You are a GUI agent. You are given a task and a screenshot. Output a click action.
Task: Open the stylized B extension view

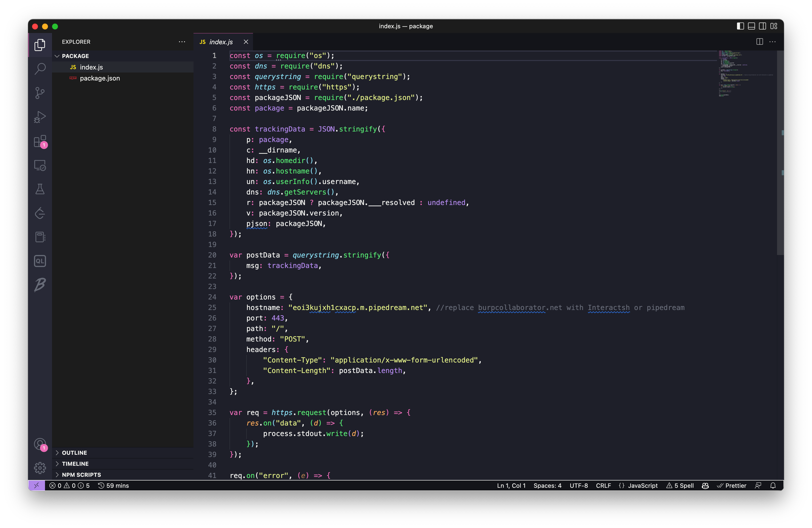[40, 285]
